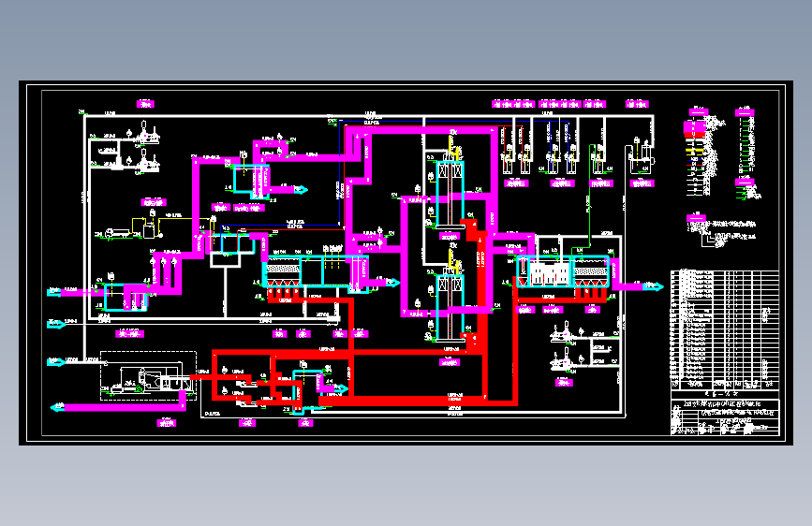Click the cyan arrow on upper cyan tank outlet
812x526 pixels.
click(x=301, y=190)
